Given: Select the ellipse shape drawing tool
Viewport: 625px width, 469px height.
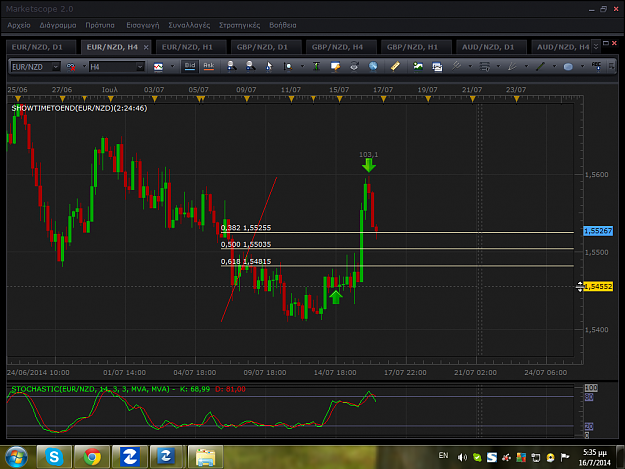Looking at the screenshot, I should point(568,67).
